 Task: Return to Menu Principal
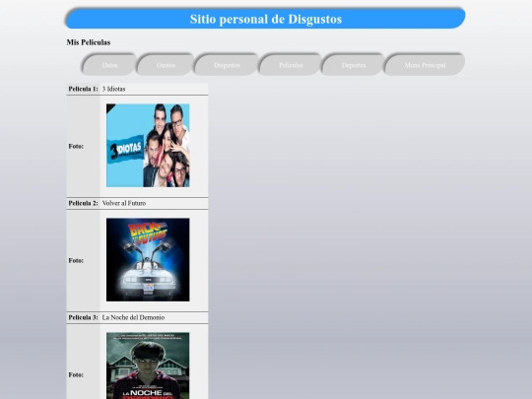tap(425, 65)
